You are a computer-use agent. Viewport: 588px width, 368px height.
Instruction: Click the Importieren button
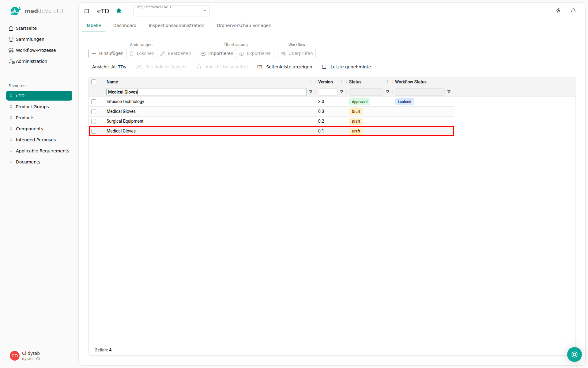coord(217,53)
